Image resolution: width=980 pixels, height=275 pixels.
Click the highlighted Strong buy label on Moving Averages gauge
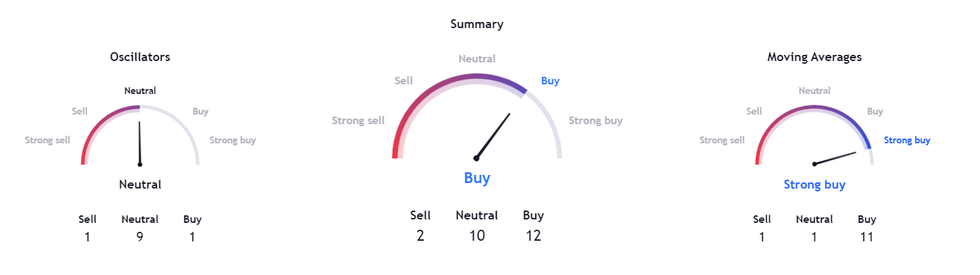pyautogui.click(x=907, y=141)
